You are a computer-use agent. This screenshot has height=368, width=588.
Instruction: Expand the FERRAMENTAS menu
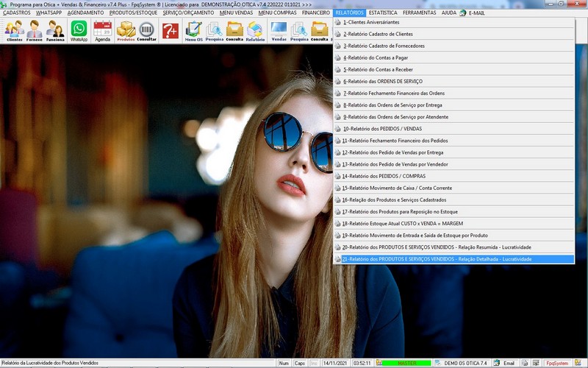coord(419,13)
